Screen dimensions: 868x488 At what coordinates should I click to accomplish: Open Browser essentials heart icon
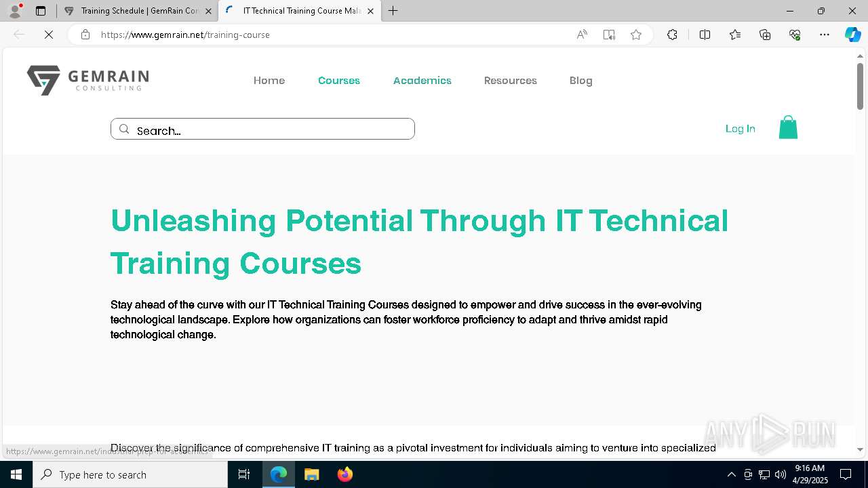pos(795,35)
